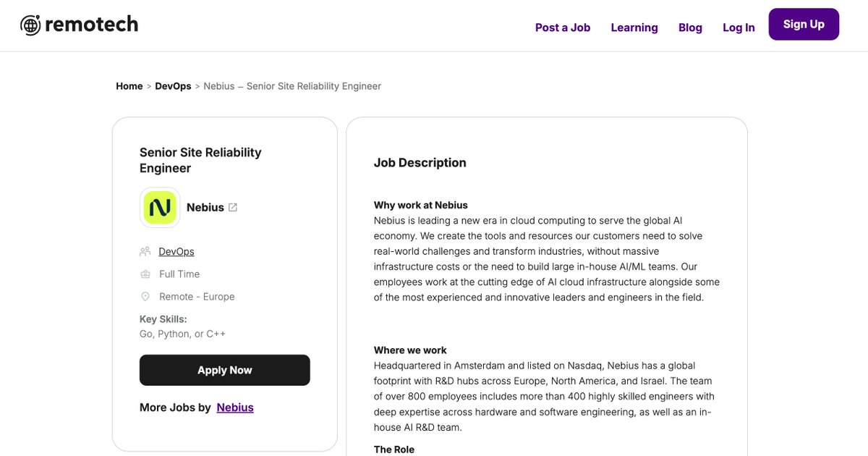Click the Job Description heading
Screen dimensions: 868x456
[x=420, y=163]
